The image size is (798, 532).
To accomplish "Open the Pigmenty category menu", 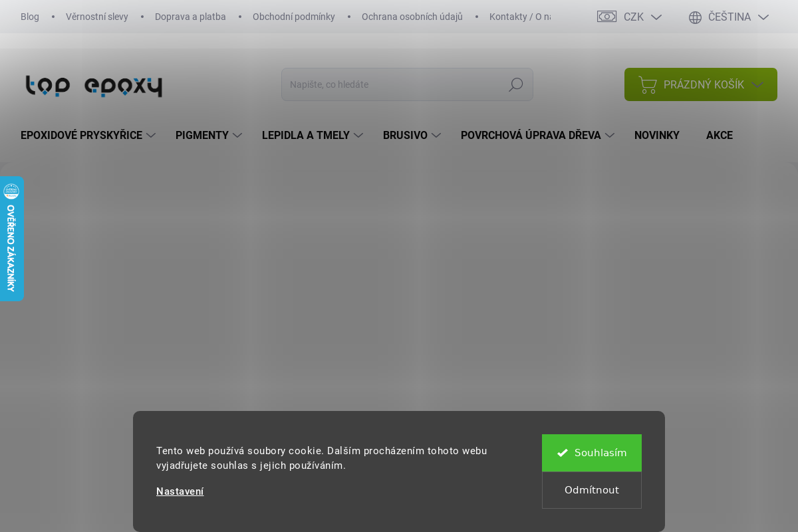I will [202, 136].
